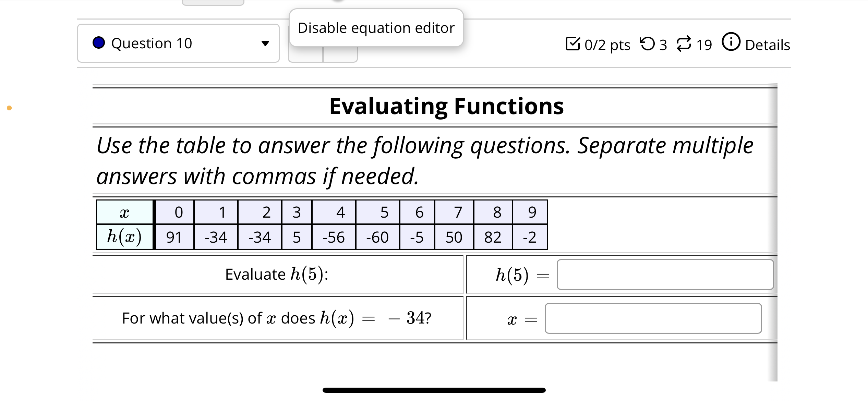Viewport: 868px width, 401px height.
Task: Open the Details info icon
Action: tap(731, 42)
